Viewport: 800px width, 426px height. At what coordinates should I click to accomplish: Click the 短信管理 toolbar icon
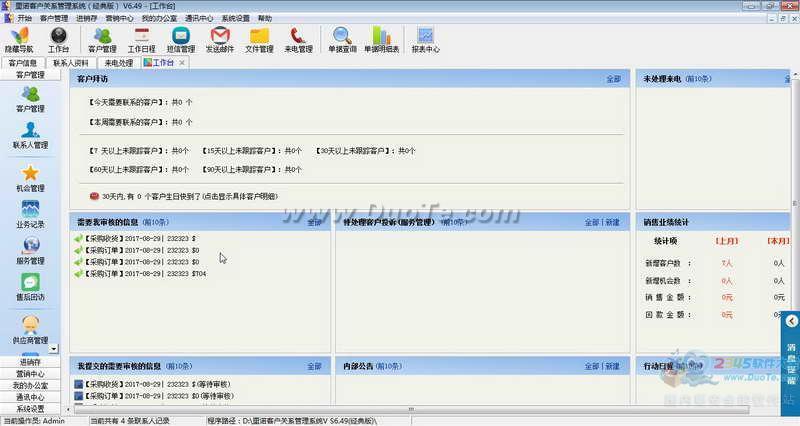tap(181, 40)
